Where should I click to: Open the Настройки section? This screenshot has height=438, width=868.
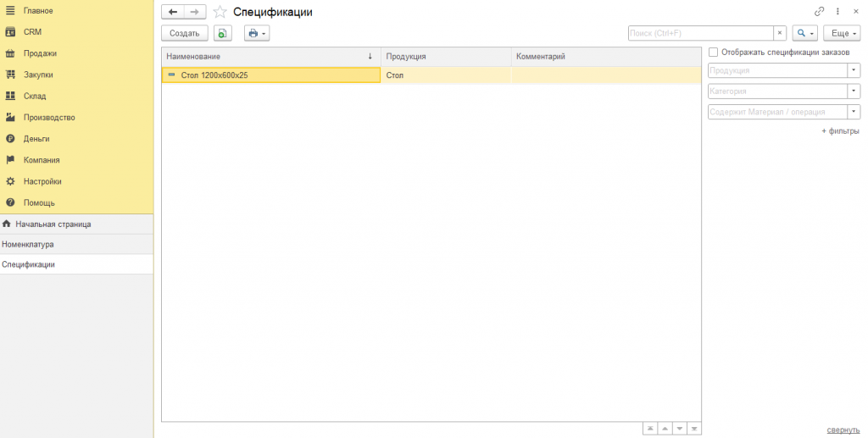point(42,181)
